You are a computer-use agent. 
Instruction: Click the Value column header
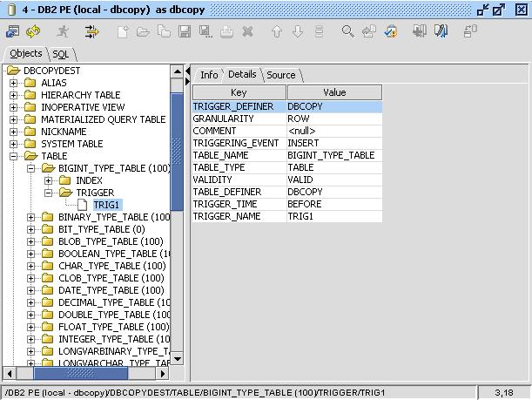point(334,92)
